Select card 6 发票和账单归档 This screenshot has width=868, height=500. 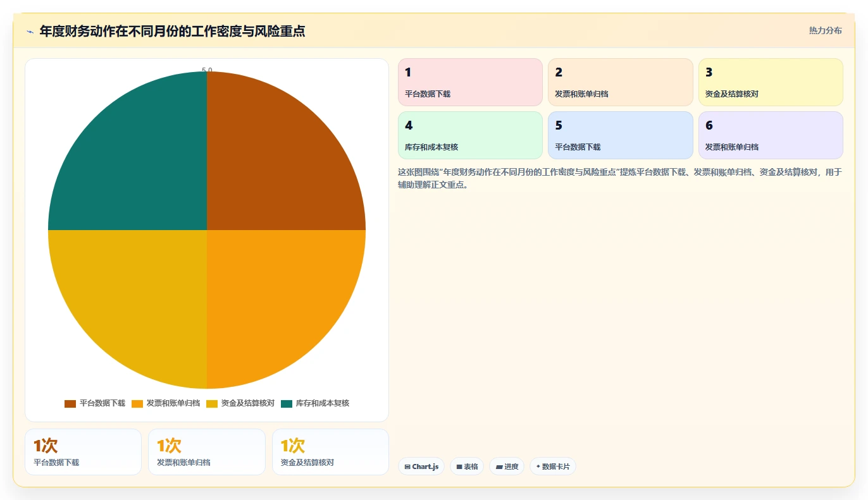pos(771,135)
